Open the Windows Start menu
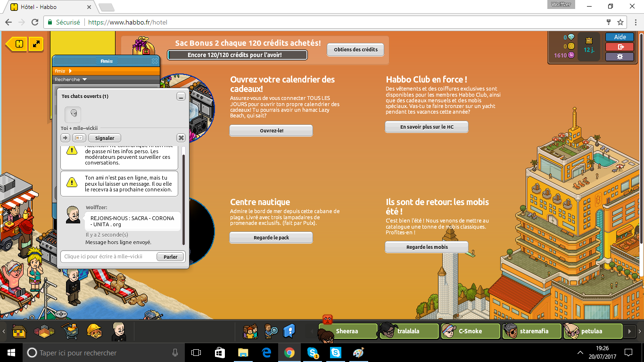Viewport: 644px width, 362px height. tap(11, 353)
